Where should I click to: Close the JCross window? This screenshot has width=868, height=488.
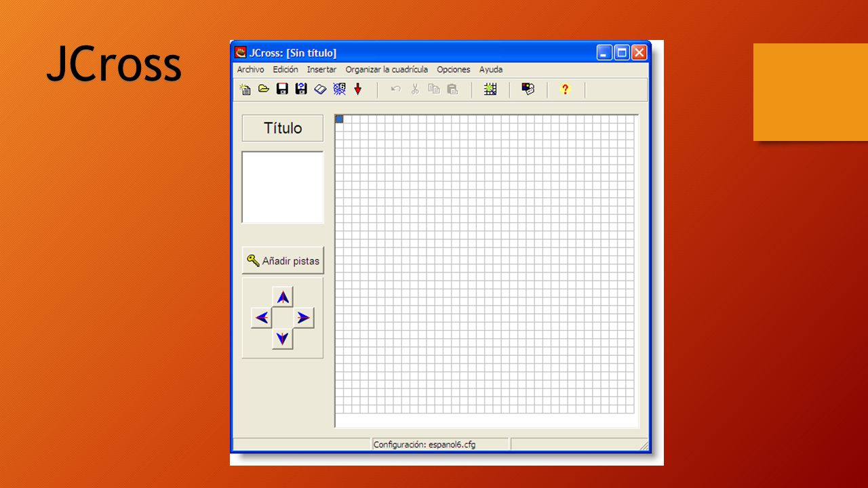point(639,53)
